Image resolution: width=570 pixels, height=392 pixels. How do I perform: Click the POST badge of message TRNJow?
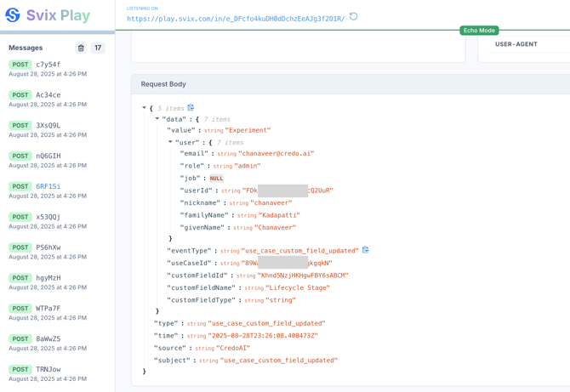[20, 369]
